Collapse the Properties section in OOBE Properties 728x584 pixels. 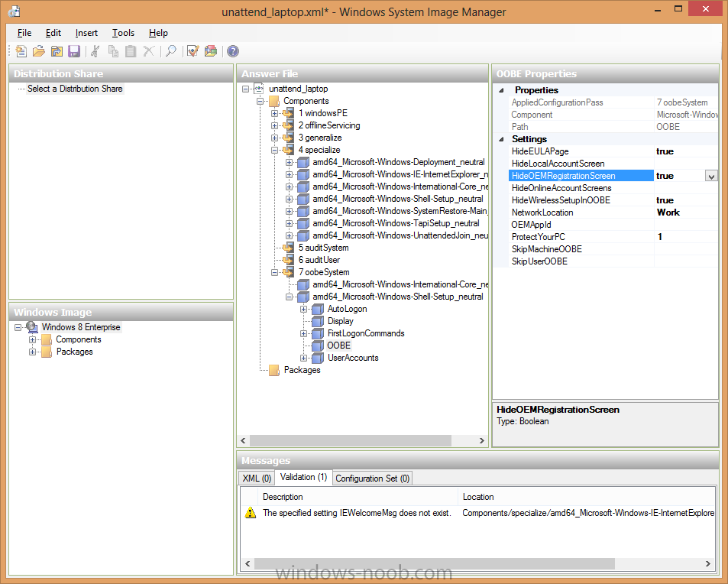[501, 90]
